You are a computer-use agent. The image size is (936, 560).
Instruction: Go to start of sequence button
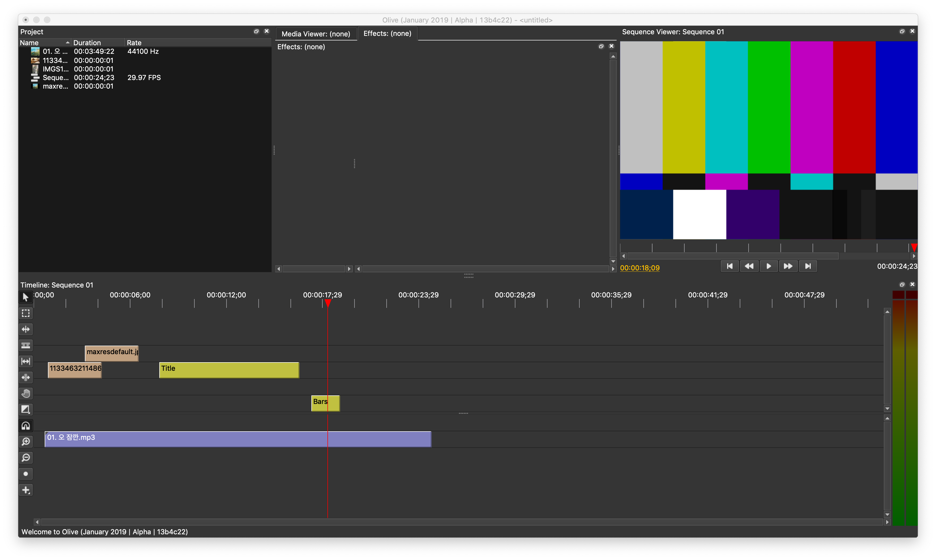(730, 266)
